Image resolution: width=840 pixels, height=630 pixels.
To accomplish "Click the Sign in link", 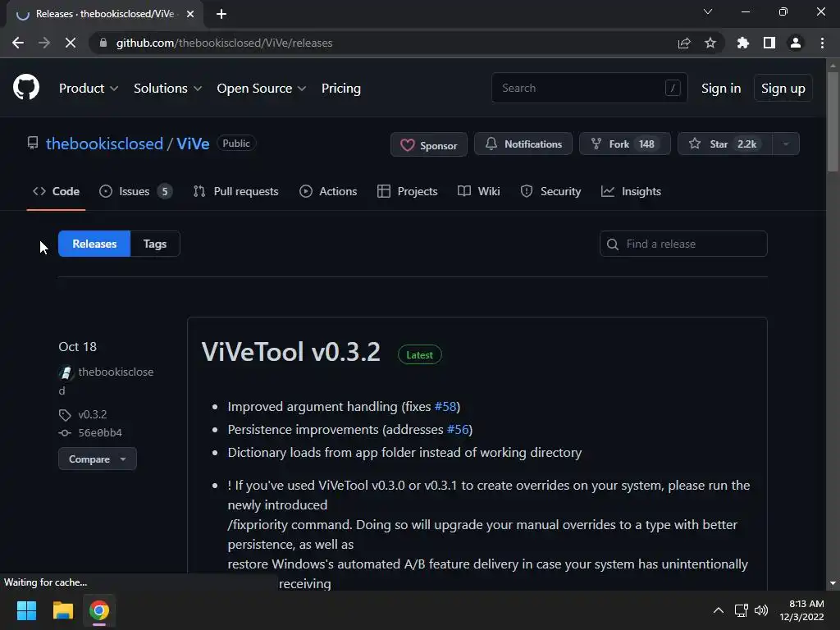I will point(721,89).
